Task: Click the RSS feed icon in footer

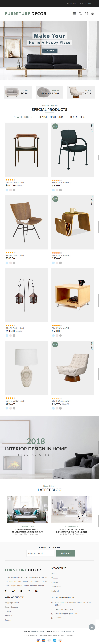Action: pos(36,591)
